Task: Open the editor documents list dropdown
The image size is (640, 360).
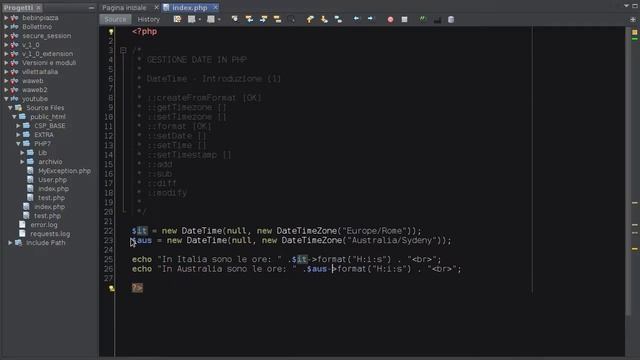Action: point(626,6)
